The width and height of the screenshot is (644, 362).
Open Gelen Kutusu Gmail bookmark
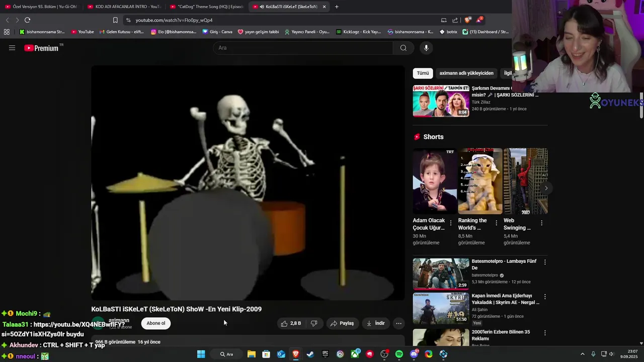[121, 32]
